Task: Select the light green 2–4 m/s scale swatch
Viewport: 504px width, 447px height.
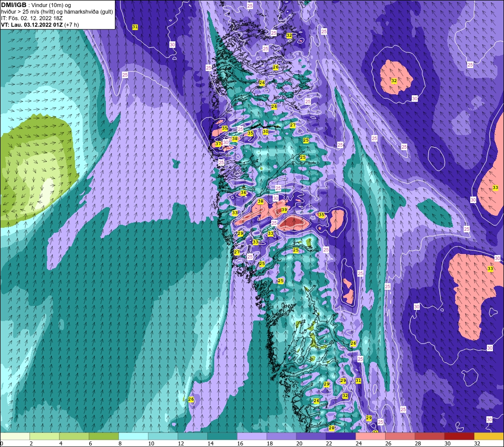Action: 44,436
